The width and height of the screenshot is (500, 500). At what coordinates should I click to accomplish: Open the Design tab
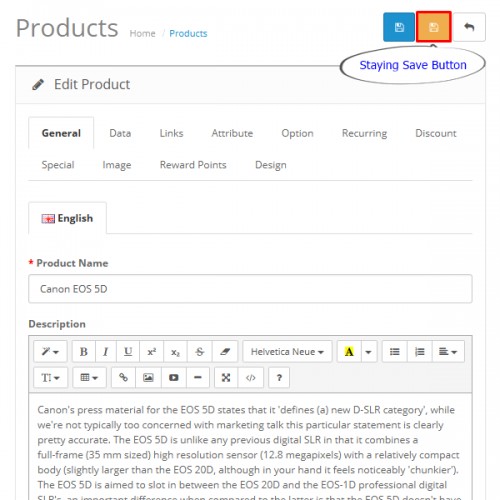271,165
